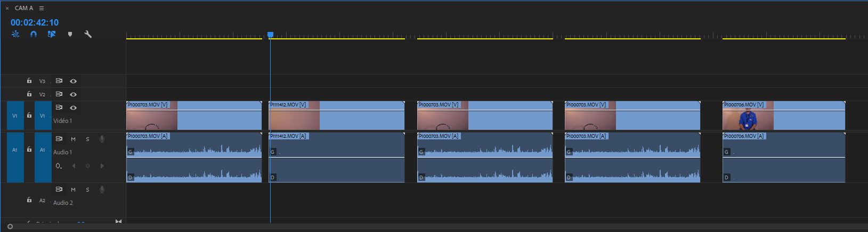Select the CAM A sequence tab

tap(24, 8)
